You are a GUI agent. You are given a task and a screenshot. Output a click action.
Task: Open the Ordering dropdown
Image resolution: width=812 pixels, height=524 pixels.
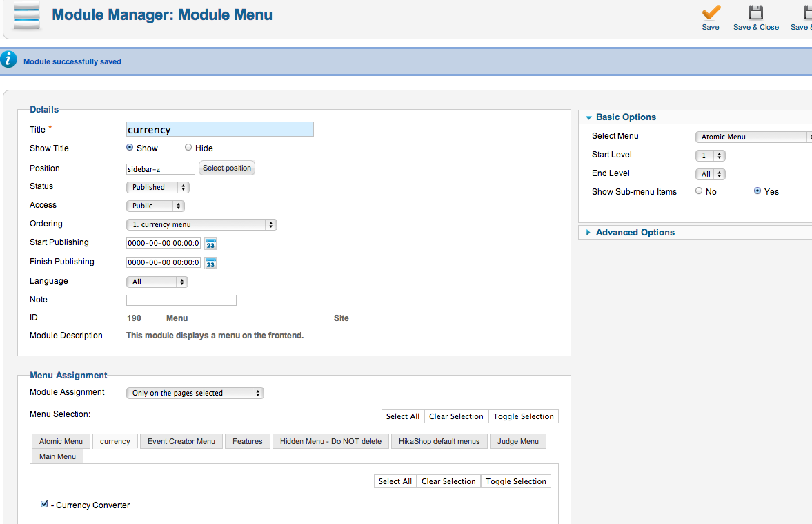tap(201, 224)
